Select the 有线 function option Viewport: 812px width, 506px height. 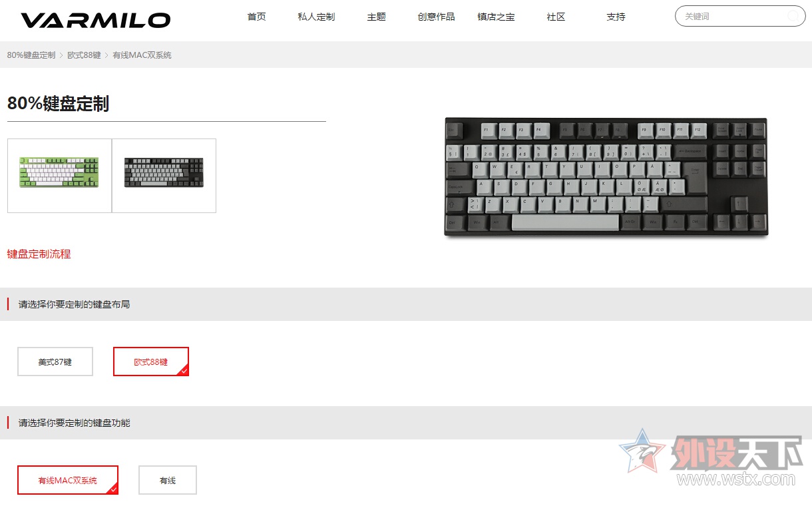[x=168, y=480]
